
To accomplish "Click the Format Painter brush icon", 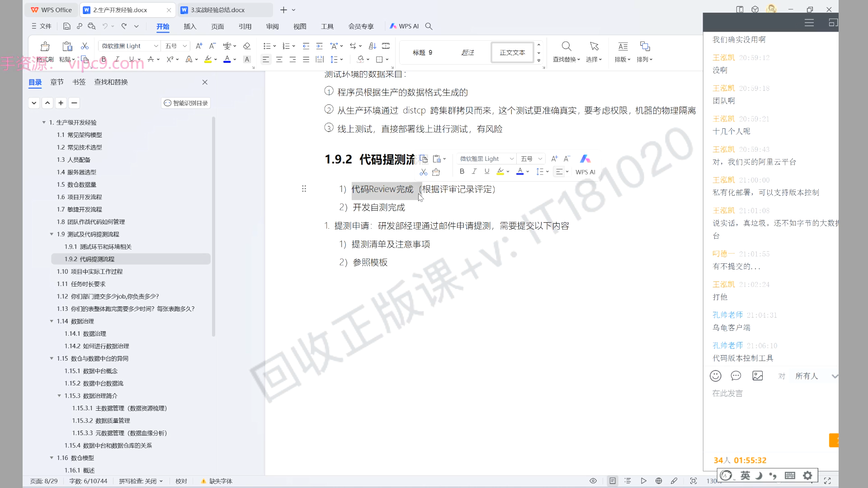I will pyautogui.click(x=45, y=47).
